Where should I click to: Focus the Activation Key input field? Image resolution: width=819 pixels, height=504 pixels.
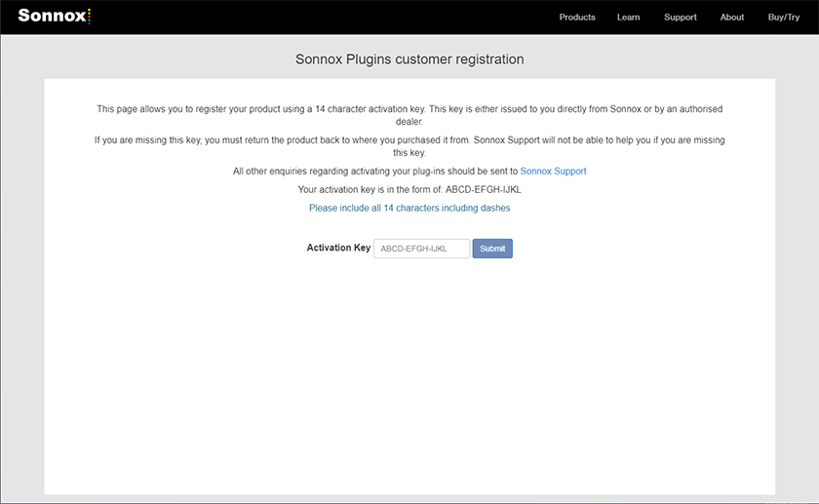pos(421,249)
